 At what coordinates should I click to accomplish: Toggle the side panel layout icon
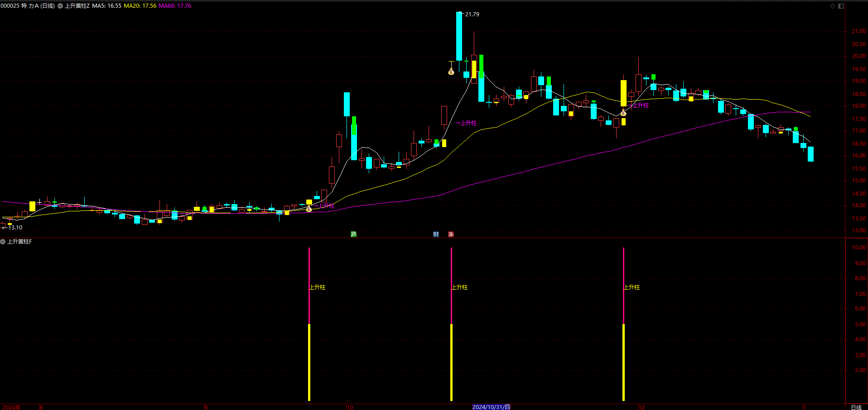click(x=841, y=6)
